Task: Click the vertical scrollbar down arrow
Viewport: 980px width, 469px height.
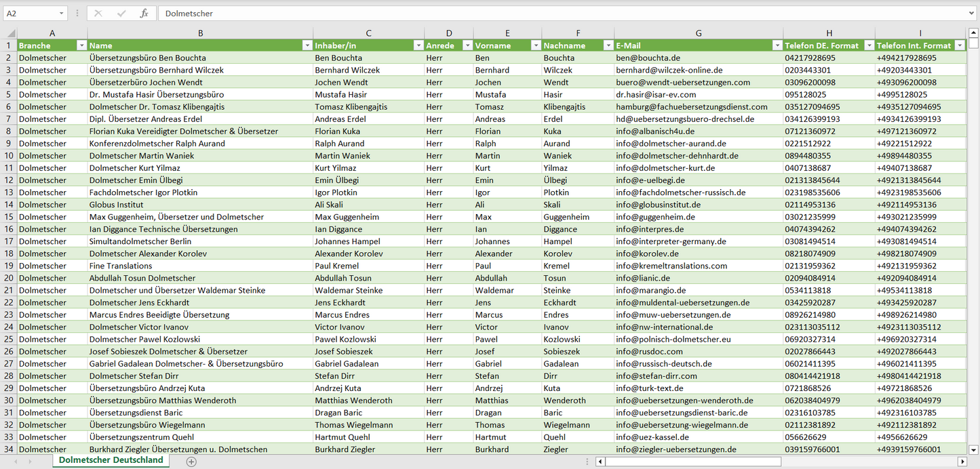Action: pyautogui.click(x=974, y=449)
